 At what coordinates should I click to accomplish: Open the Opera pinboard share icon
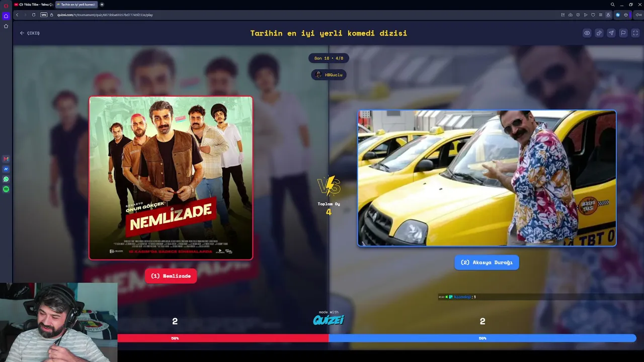(x=562, y=15)
